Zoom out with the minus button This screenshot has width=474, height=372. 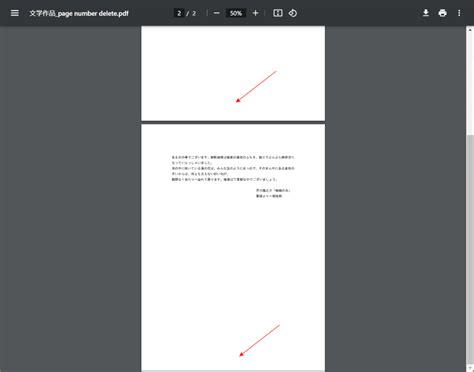(x=217, y=13)
